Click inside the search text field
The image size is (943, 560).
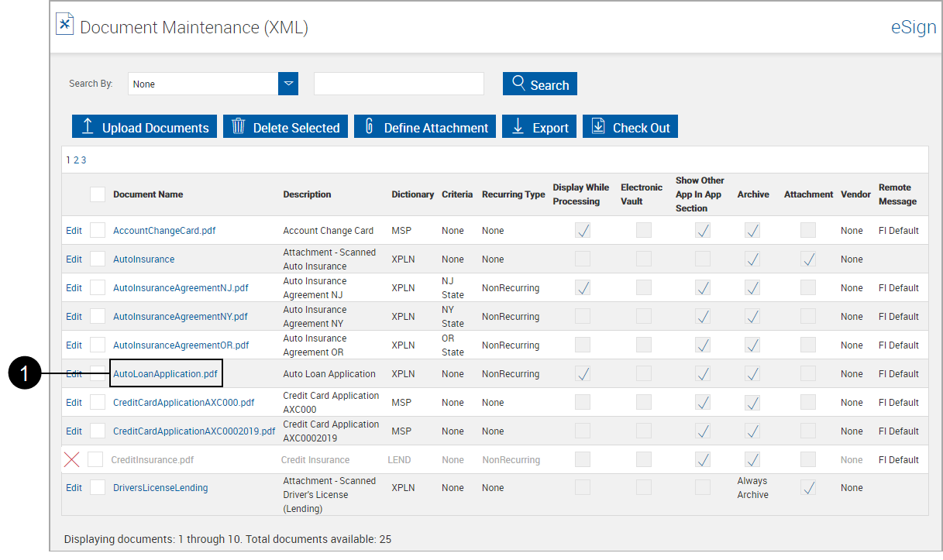pyautogui.click(x=398, y=83)
